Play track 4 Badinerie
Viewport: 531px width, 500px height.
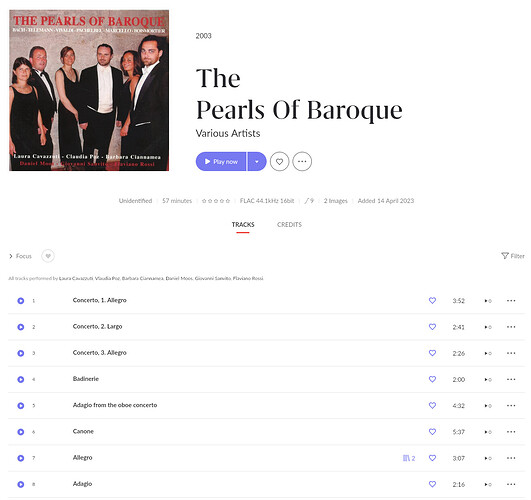coord(21,379)
